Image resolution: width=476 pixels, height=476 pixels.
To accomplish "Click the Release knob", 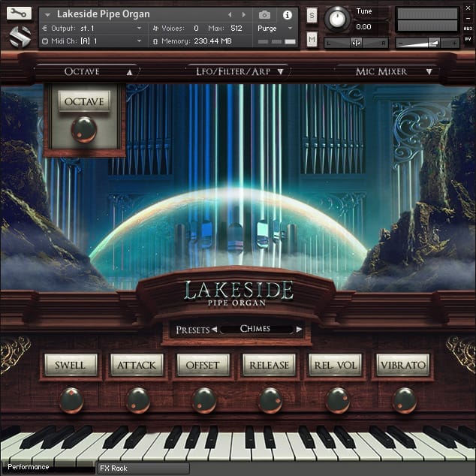I will coord(270,401).
